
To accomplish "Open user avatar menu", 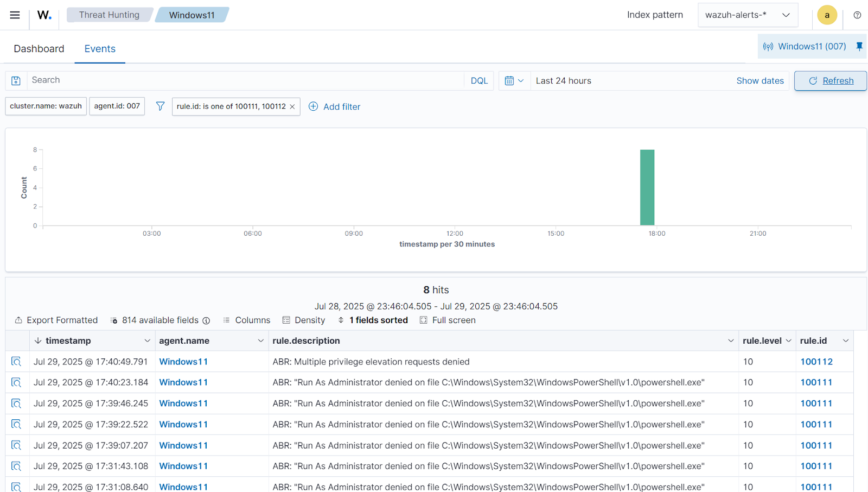I will coord(827,15).
